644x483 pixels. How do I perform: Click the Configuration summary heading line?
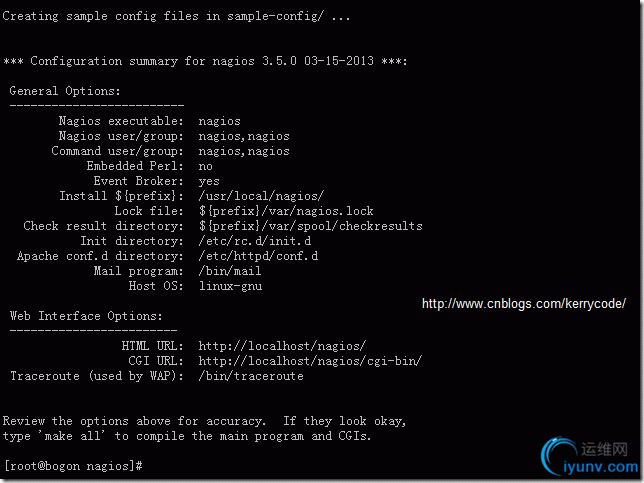205,61
